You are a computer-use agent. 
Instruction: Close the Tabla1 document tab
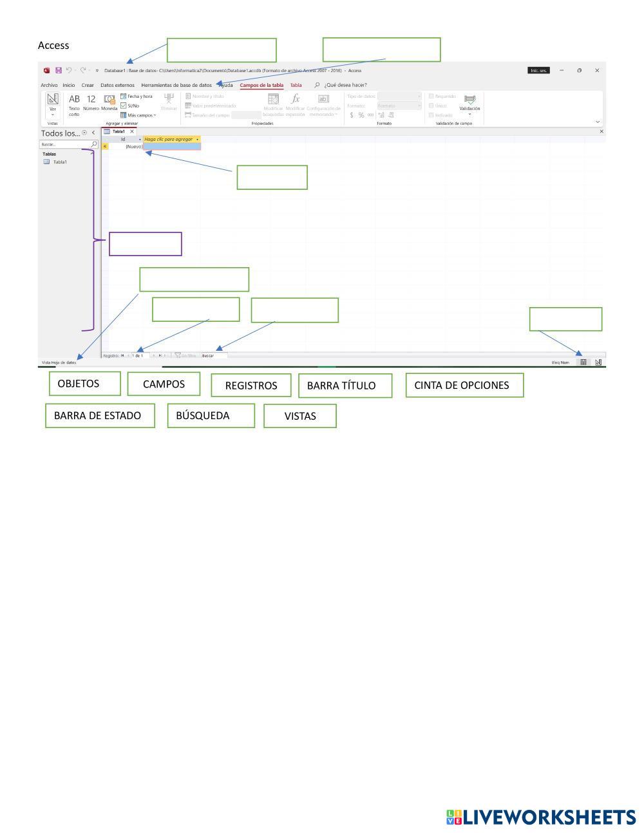point(132,131)
